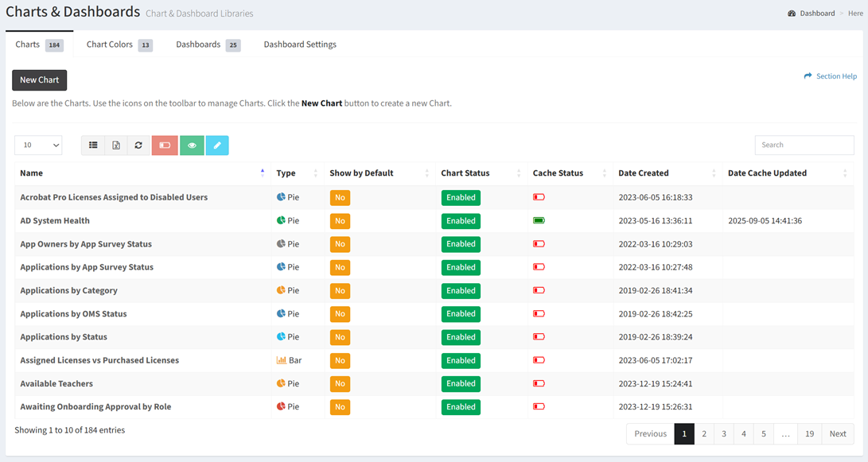Click red cache icon for Applications by Category
868x462 pixels.
coord(539,290)
